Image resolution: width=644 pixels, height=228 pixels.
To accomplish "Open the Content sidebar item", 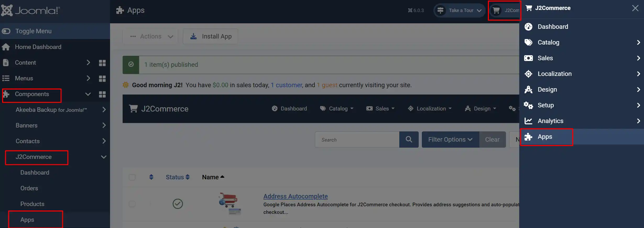I will [x=25, y=63].
